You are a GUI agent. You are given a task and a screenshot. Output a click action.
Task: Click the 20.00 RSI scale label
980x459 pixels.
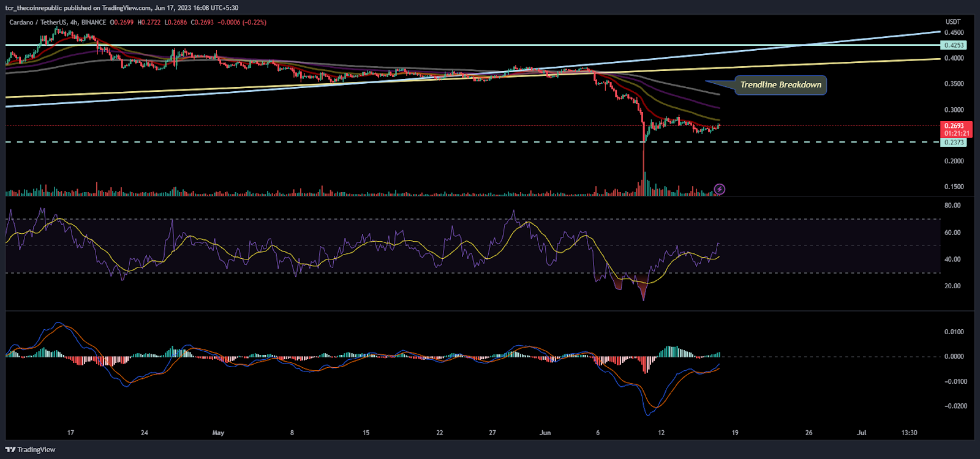coord(952,286)
